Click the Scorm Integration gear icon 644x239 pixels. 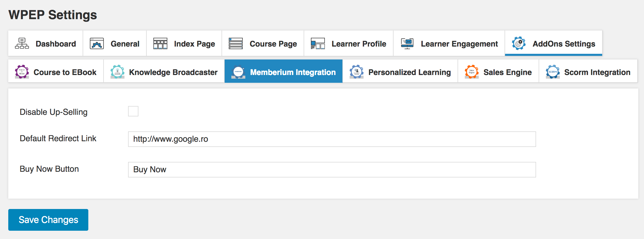(553, 72)
